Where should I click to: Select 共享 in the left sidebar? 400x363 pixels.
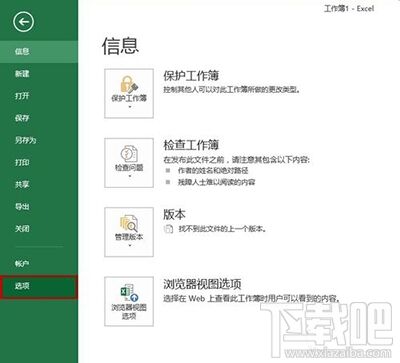click(39, 184)
